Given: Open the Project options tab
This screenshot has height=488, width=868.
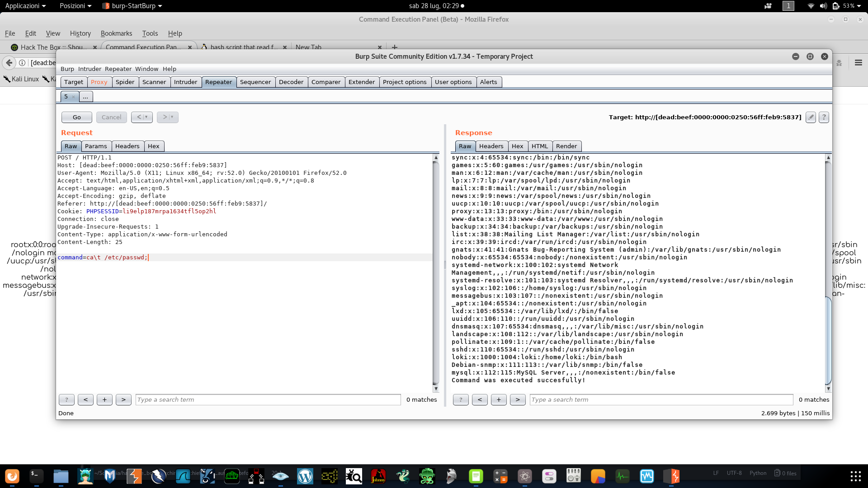Looking at the screenshot, I should (x=405, y=82).
